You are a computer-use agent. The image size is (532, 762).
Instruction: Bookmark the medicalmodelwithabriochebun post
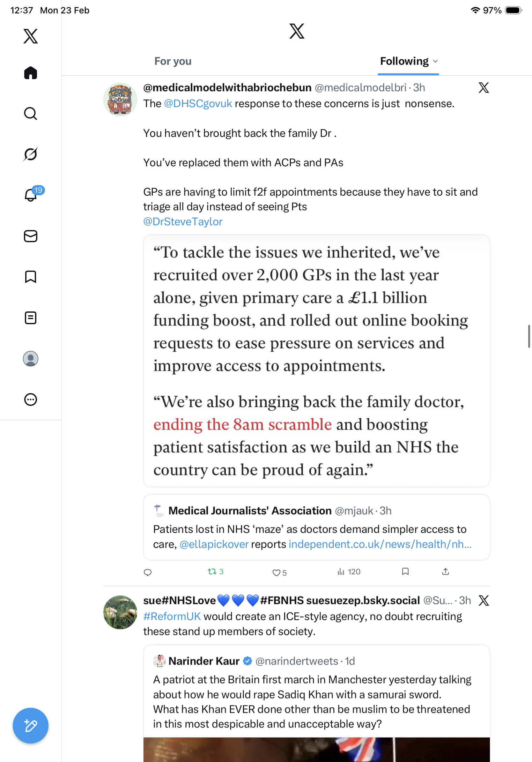coord(405,571)
